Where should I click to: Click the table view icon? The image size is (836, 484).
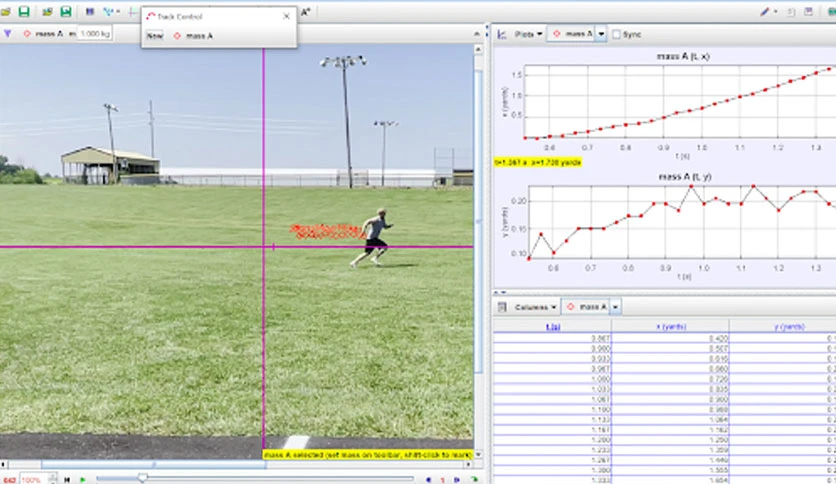tap(502, 307)
